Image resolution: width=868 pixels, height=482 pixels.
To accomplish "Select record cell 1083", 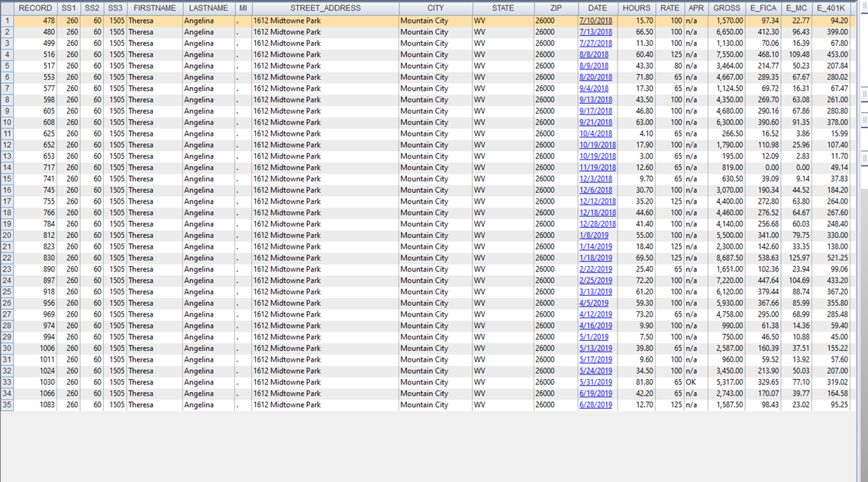I will point(35,405).
